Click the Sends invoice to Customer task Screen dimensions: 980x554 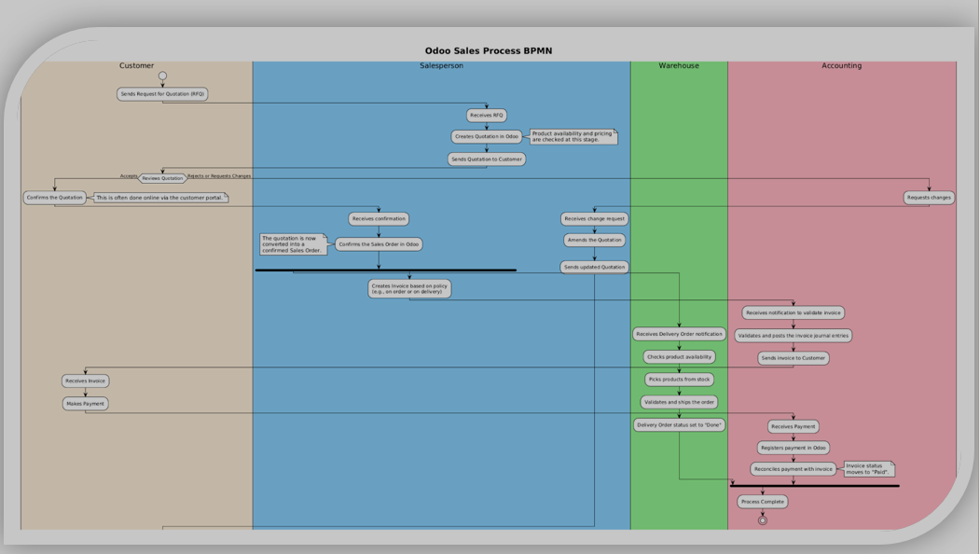(x=792, y=357)
